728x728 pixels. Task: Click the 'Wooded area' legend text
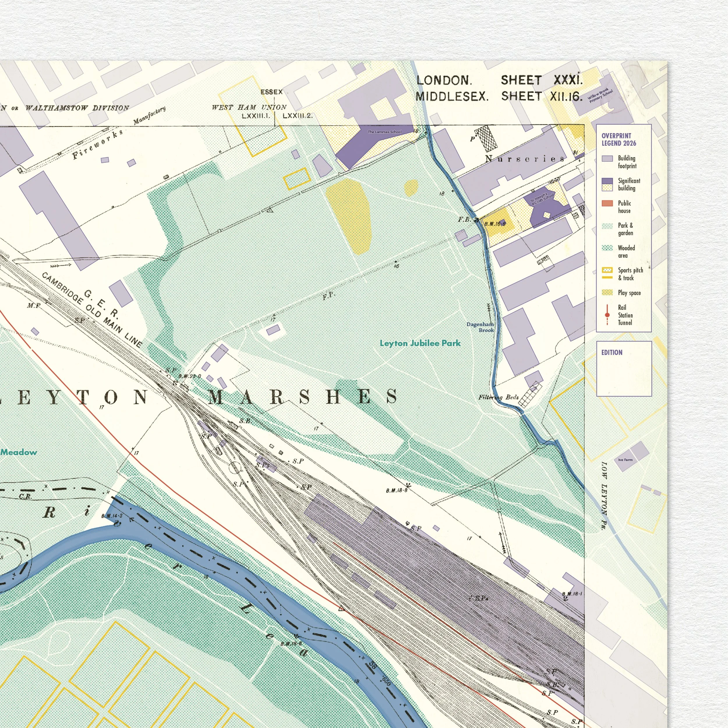[x=626, y=252]
